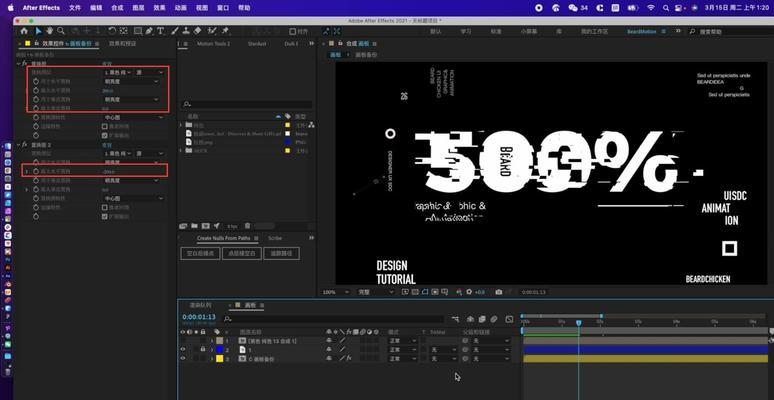Screen dimensions: 774x400
Task: Switch to the Motion Tools 2 tab
Action: [213, 43]
